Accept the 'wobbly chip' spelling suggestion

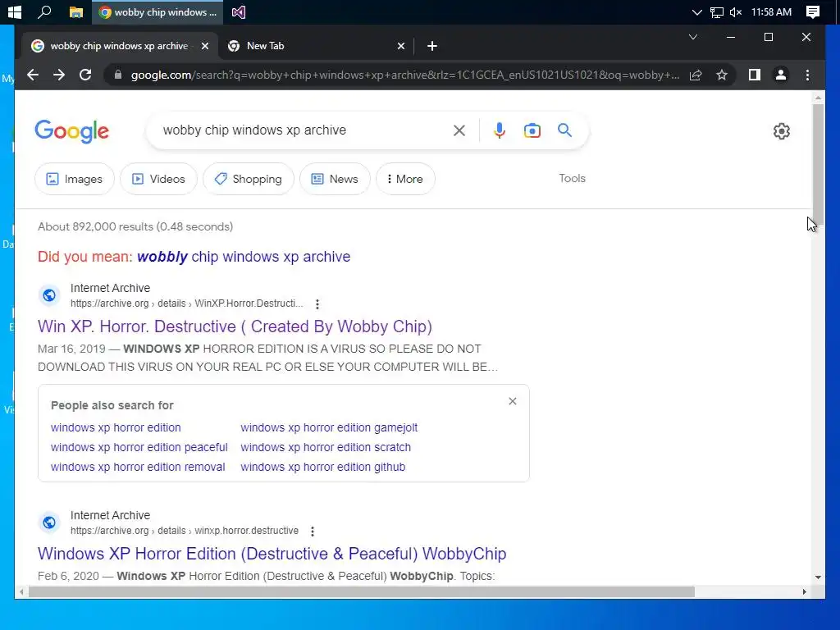click(x=244, y=257)
